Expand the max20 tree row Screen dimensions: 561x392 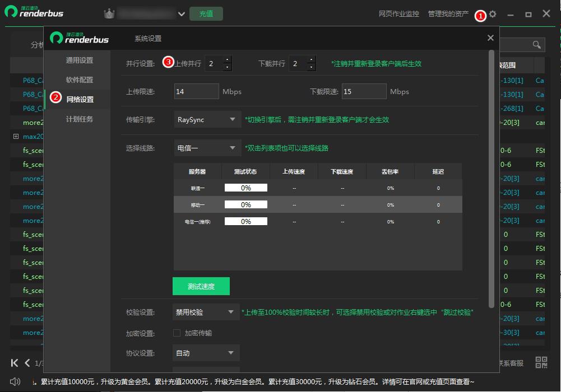pos(16,137)
